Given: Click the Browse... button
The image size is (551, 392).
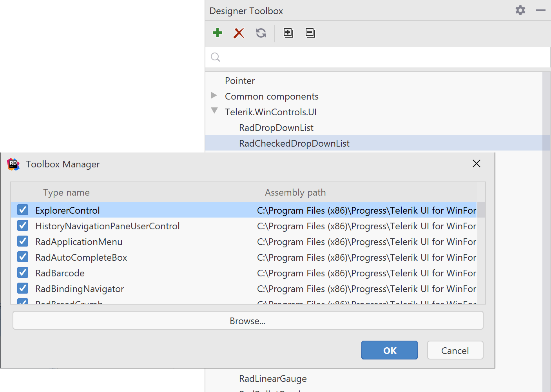Looking at the screenshot, I should click(248, 321).
